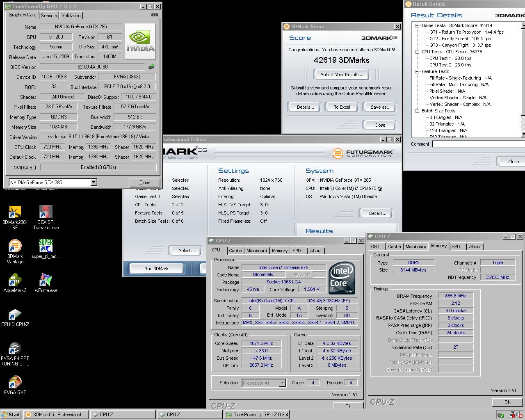Open EVGA E-LEET Tuning Utility shortcut
The height and width of the screenshot is (420, 525).
15,354
